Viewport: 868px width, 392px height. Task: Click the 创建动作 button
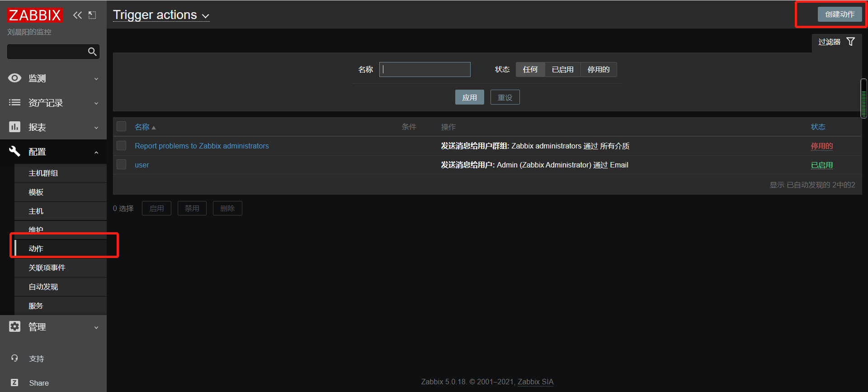[x=840, y=14]
